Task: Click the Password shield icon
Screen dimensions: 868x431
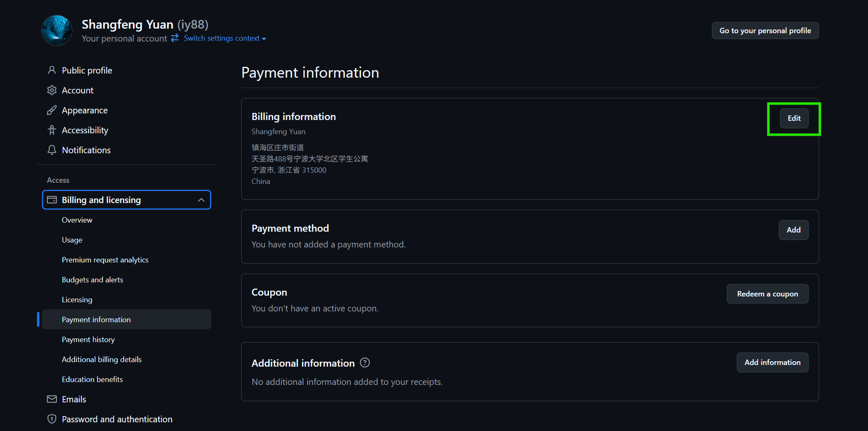Action: point(52,419)
